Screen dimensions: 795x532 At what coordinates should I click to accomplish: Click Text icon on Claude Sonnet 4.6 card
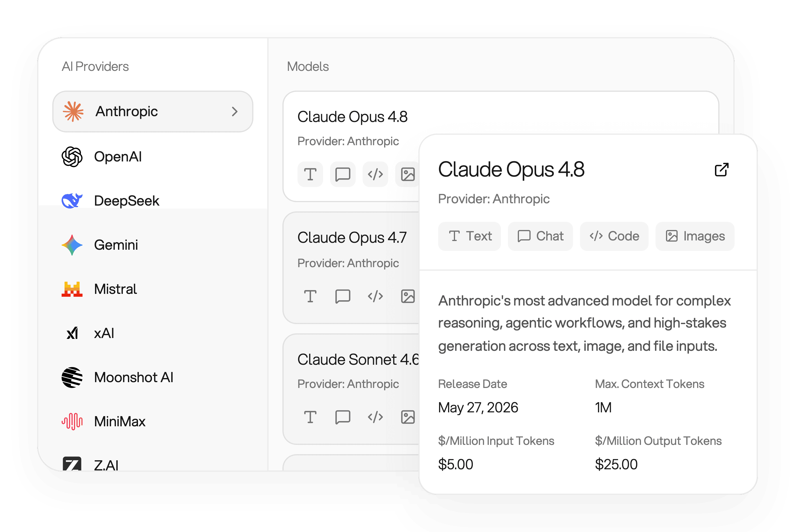point(310,417)
